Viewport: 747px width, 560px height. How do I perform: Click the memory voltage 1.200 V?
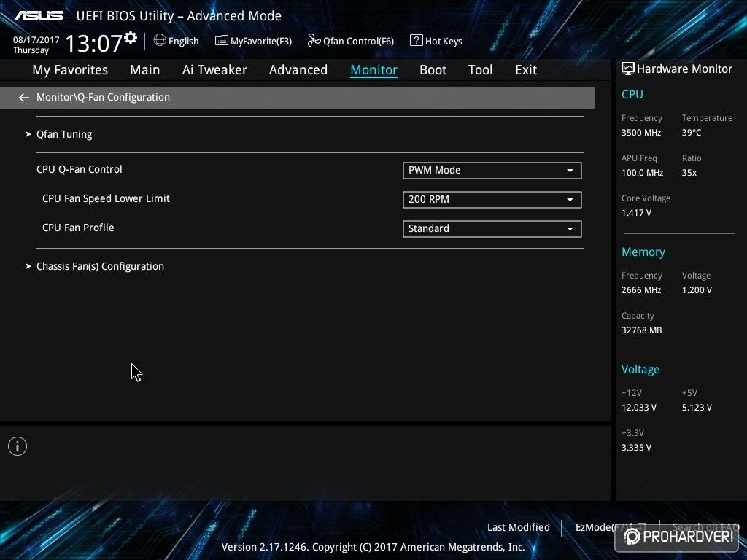coord(697,290)
